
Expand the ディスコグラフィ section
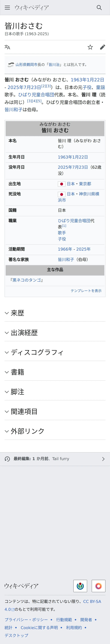point(55,352)
